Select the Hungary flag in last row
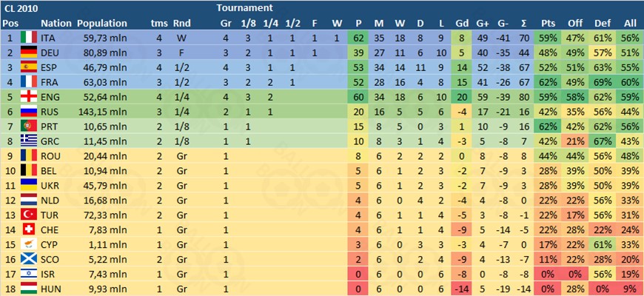The image size is (644, 296). [29, 289]
